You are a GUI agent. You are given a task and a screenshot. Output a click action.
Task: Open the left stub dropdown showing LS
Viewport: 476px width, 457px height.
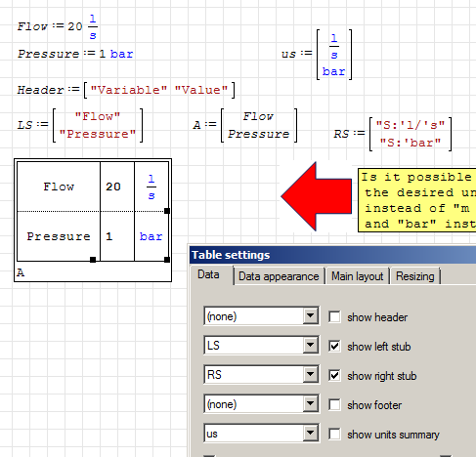tap(261, 345)
